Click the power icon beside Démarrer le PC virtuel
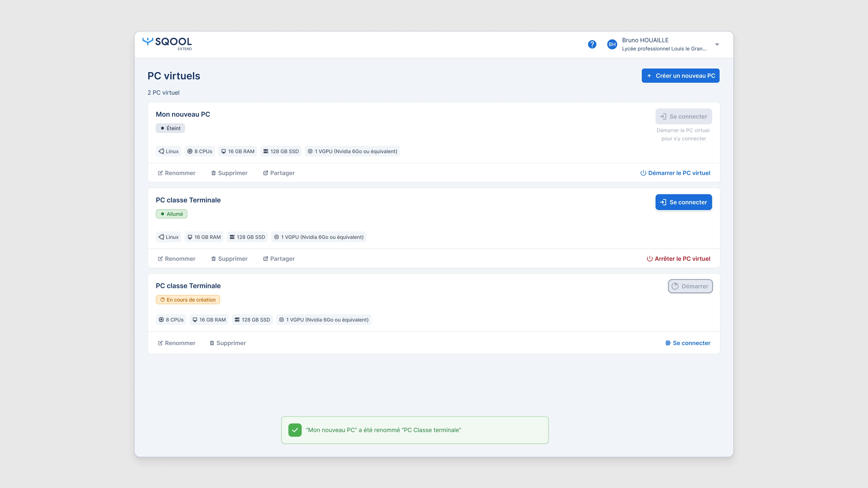This screenshot has width=868, height=488. pos(643,173)
